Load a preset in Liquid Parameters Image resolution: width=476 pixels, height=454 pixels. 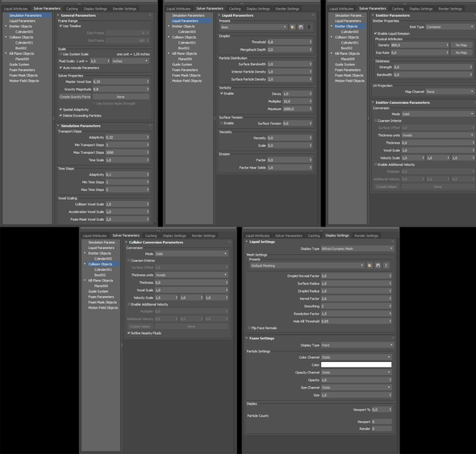293,27
